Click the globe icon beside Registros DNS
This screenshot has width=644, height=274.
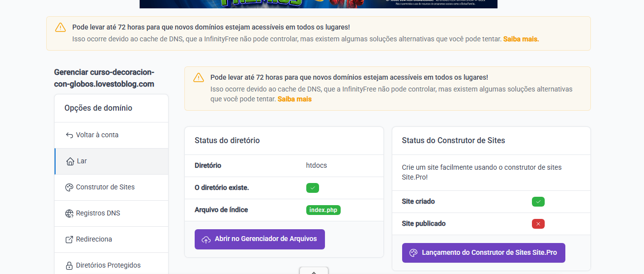click(x=69, y=213)
